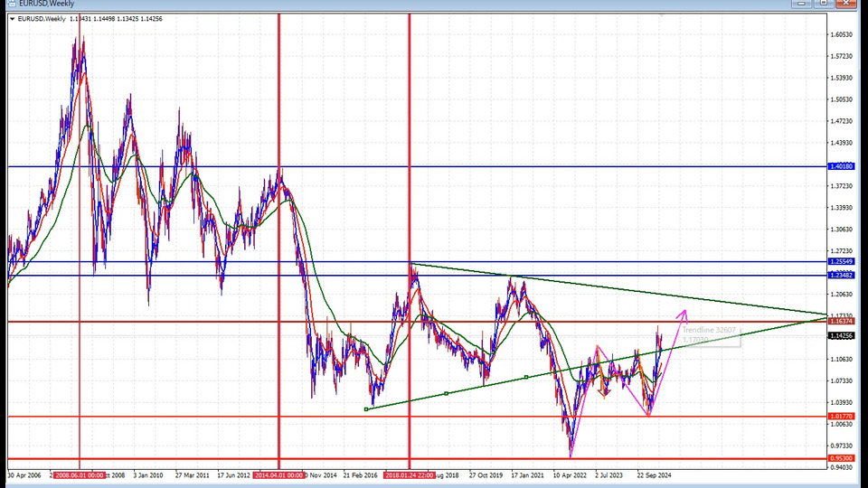
Task: Click the 1.40180 horizontal line price label
Action: coord(841,166)
